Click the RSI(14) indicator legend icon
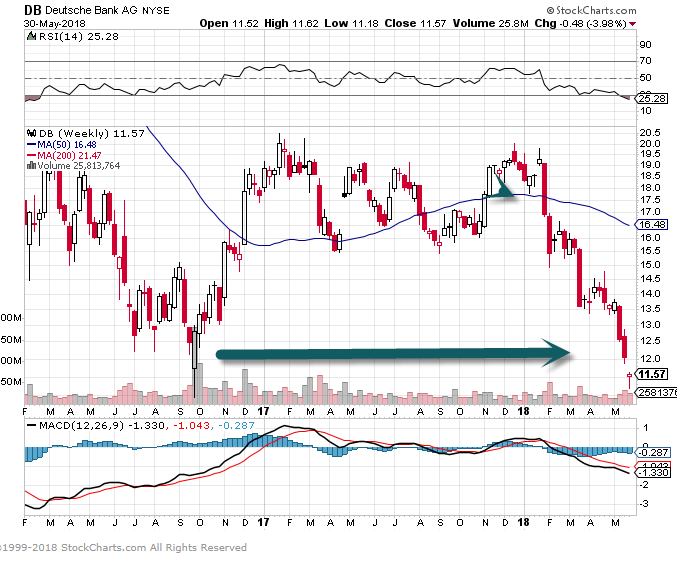Image resolution: width=693 pixels, height=569 pixels. (x=31, y=36)
